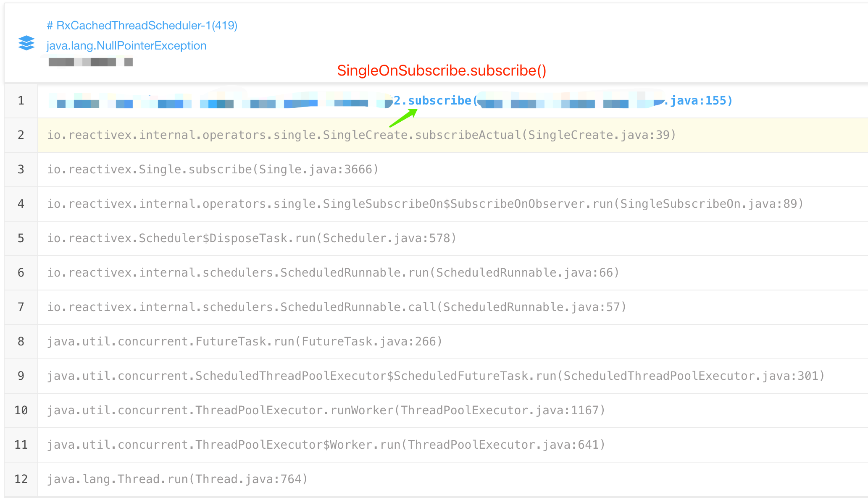Click line number 4 in gutter
The image size is (868, 502).
point(21,204)
